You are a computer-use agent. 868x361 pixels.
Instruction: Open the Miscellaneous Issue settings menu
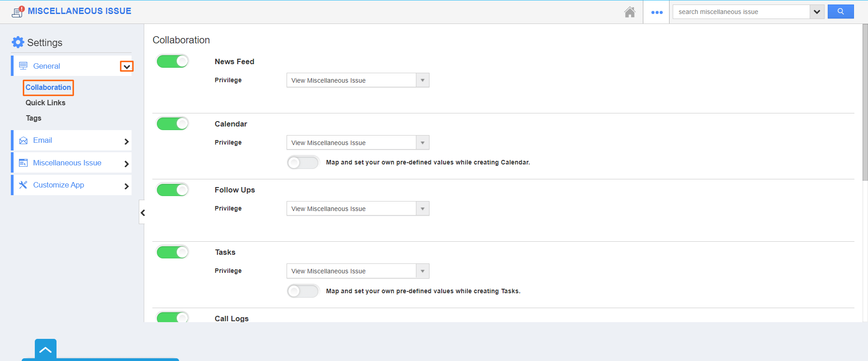71,163
